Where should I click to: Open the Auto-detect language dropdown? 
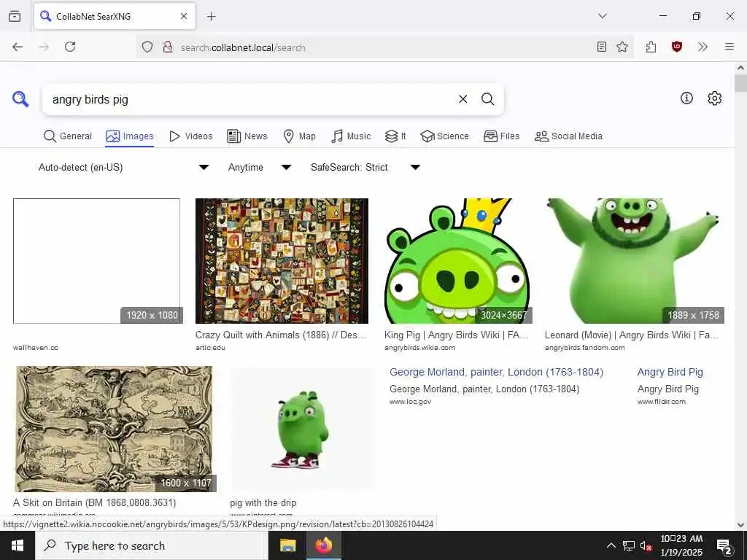click(123, 167)
